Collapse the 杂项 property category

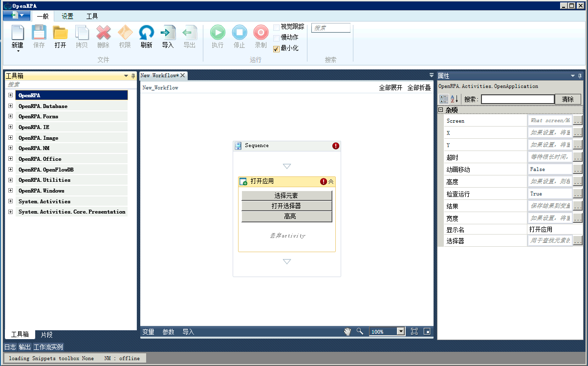point(440,110)
